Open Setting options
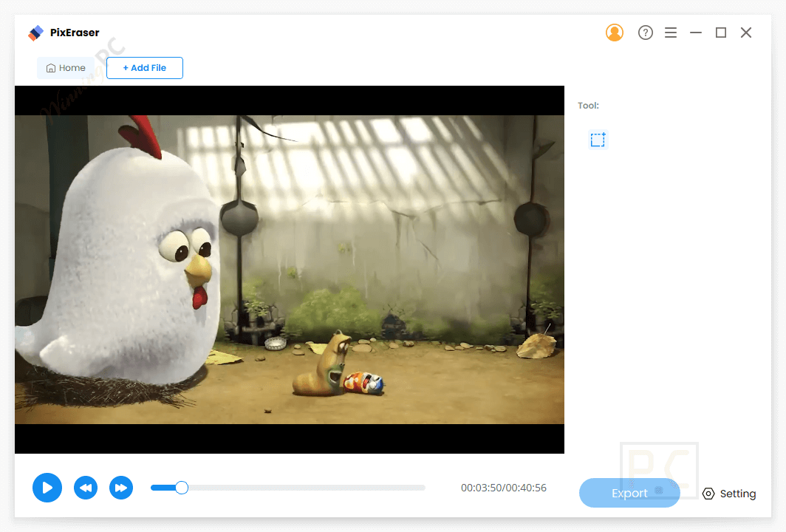This screenshot has height=532, width=786. 729,494
